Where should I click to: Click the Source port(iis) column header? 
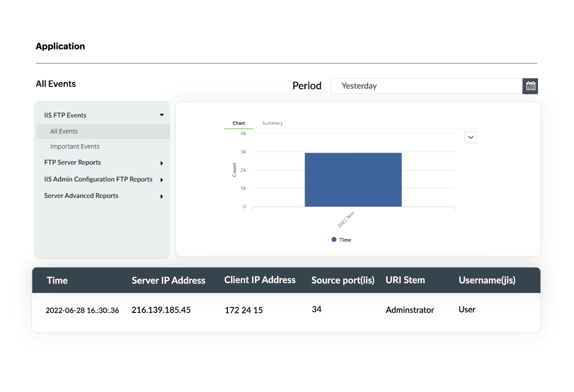tap(343, 280)
